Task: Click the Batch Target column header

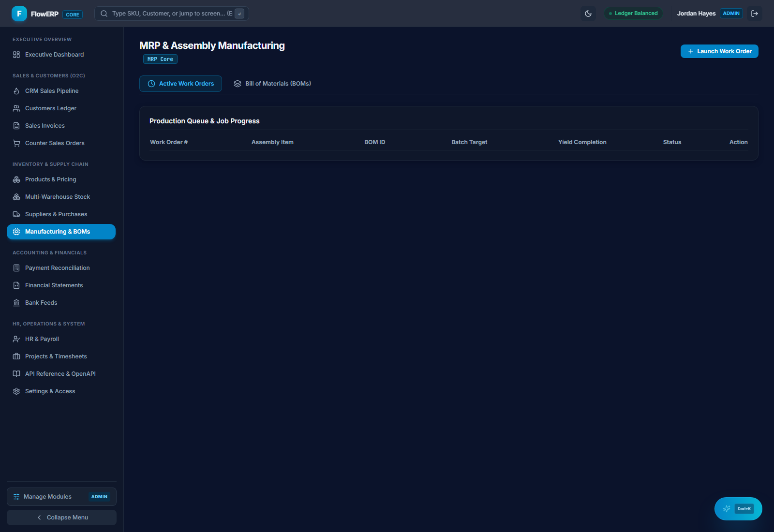Action: click(469, 142)
